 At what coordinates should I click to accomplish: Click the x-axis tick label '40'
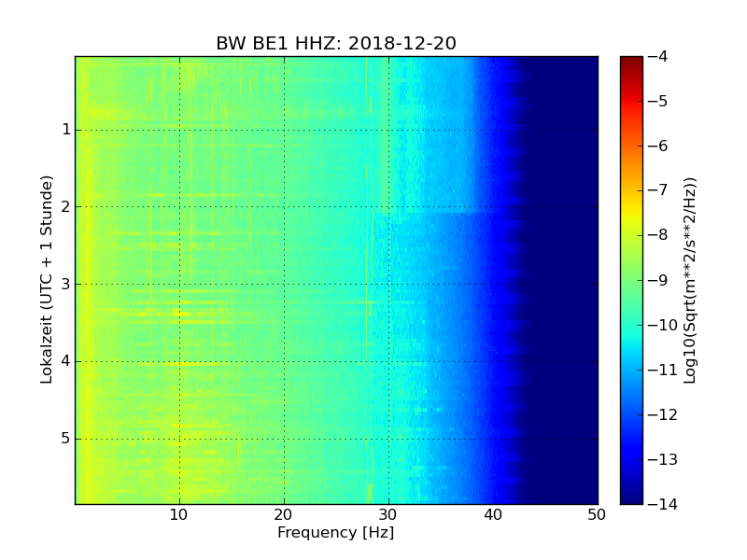[493, 515]
